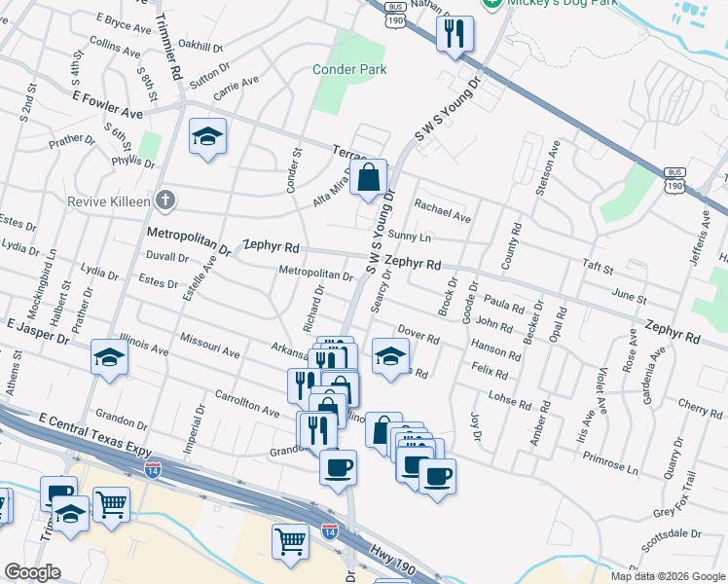Open the Mickey's Dog Park marker

click(491, 5)
